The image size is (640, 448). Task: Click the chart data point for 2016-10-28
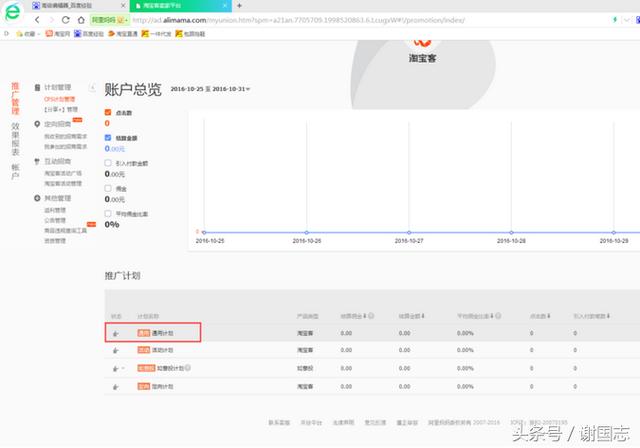click(511, 232)
